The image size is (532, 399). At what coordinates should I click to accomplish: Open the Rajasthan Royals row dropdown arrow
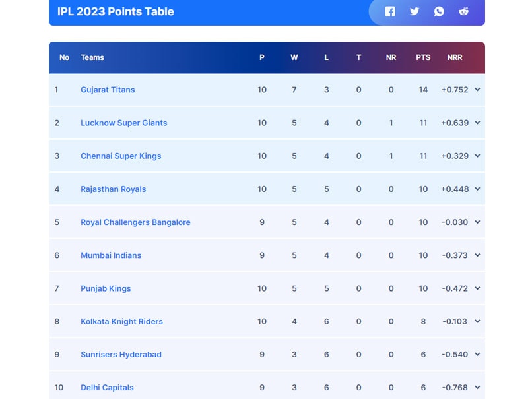(477, 189)
